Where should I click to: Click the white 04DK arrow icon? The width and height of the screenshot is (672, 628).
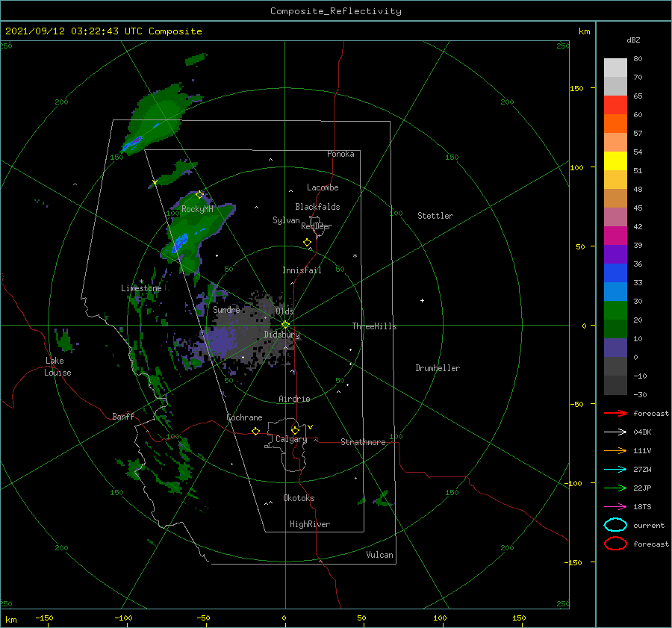coord(615,432)
